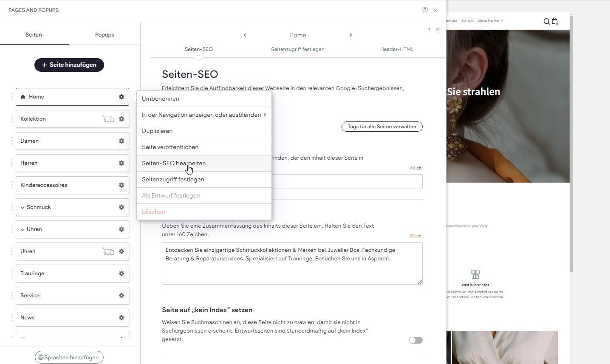610x364 pixels.
Task: Select the Herren page row
Action: [72, 163]
